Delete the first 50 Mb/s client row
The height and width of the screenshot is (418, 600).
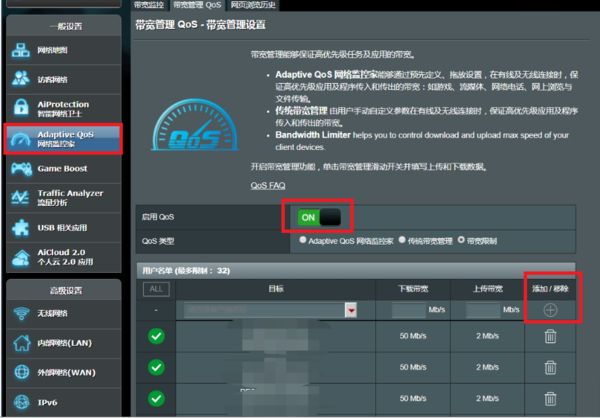point(550,336)
